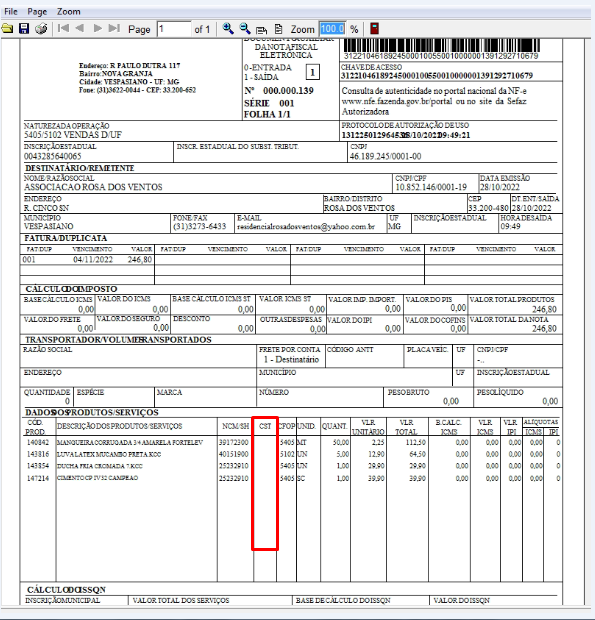Zoom in with the magnifier plus icon

pos(228,28)
